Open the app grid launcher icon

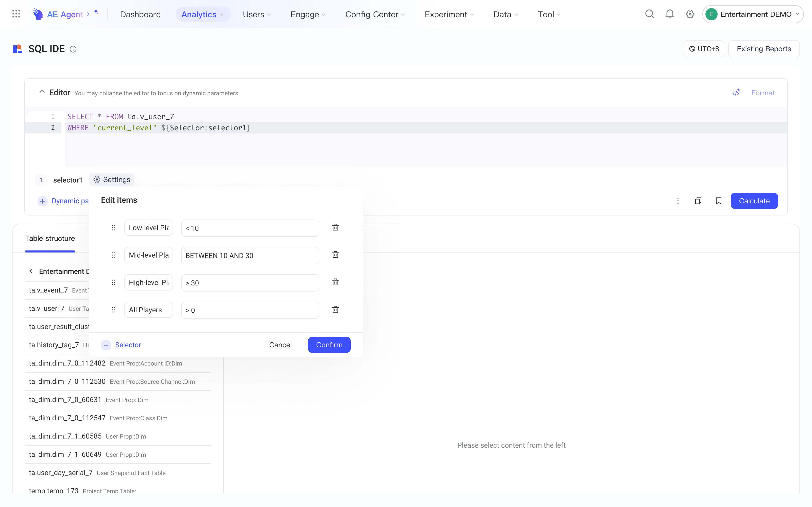click(16, 14)
